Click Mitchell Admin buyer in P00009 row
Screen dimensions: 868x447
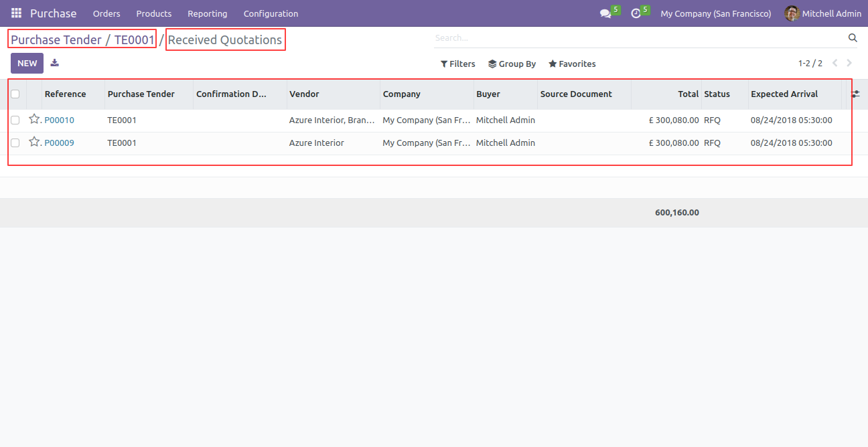click(x=506, y=143)
